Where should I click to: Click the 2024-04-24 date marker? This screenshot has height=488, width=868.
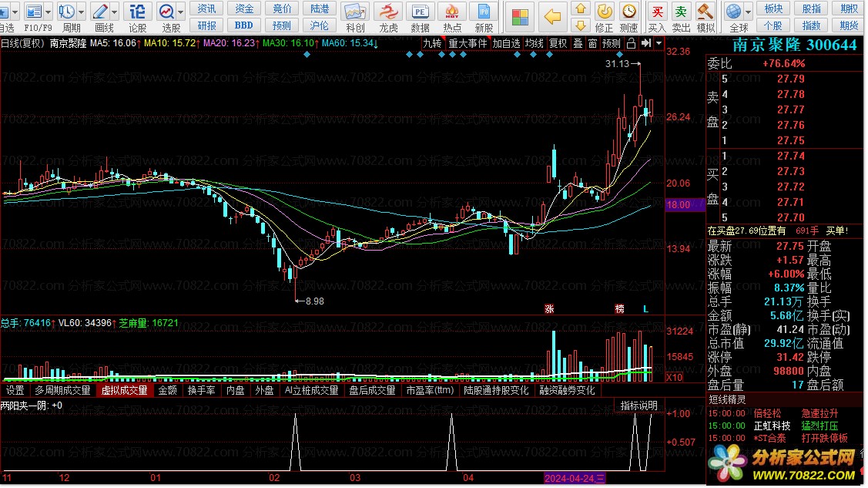[575, 480]
